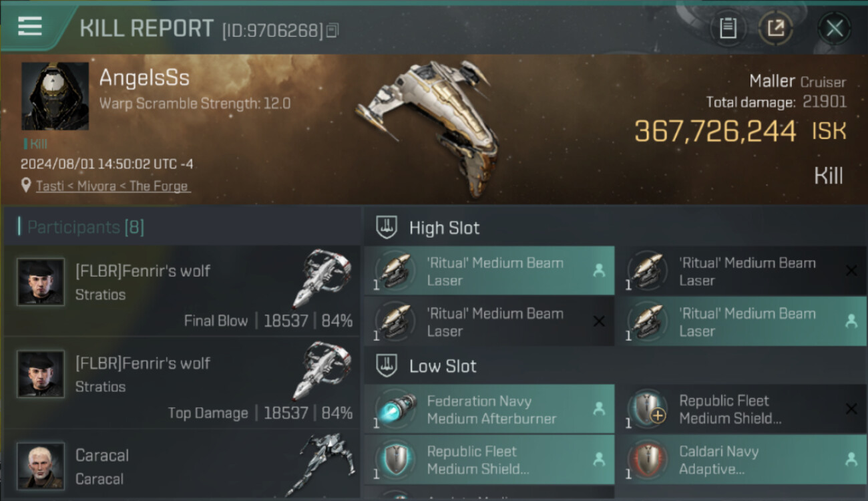The width and height of the screenshot is (868, 501).
Task: Open Tasti < Mivora < The Forge link
Action: click(x=112, y=186)
